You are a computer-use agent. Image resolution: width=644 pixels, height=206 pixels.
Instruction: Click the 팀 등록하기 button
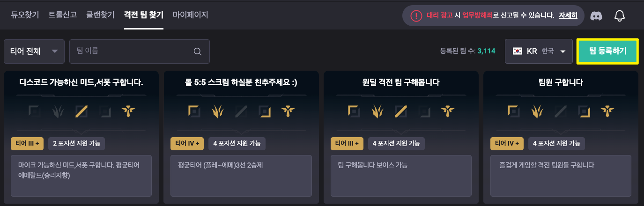click(607, 51)
